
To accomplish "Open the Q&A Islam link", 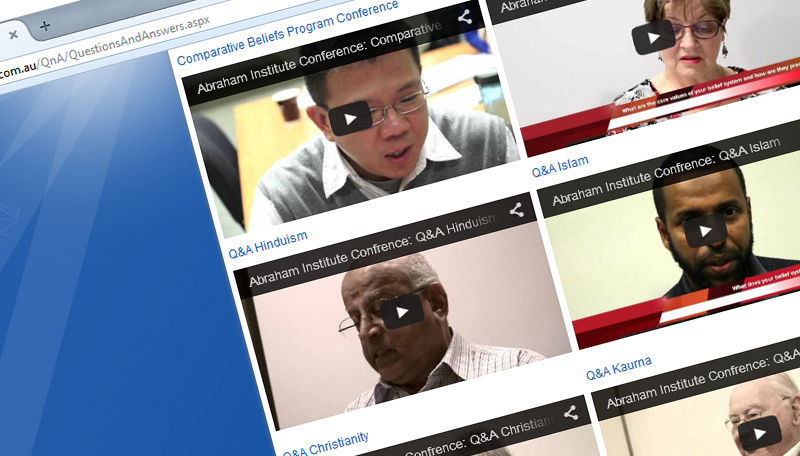I will [x=560, y=166].
